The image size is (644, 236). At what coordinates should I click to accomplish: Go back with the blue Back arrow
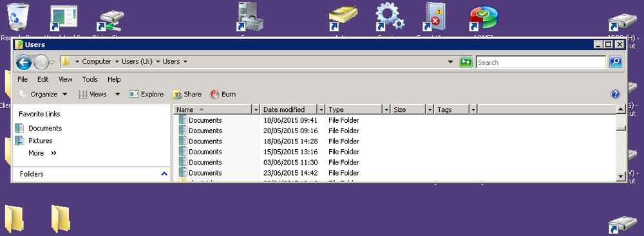(24, 62)
